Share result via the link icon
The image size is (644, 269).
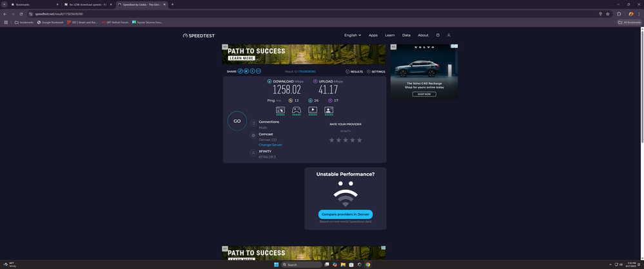(x=240, y=71)
